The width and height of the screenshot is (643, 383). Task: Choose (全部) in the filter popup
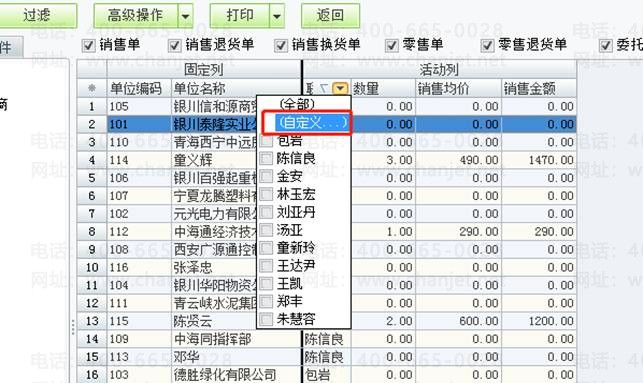pos(296,104)
